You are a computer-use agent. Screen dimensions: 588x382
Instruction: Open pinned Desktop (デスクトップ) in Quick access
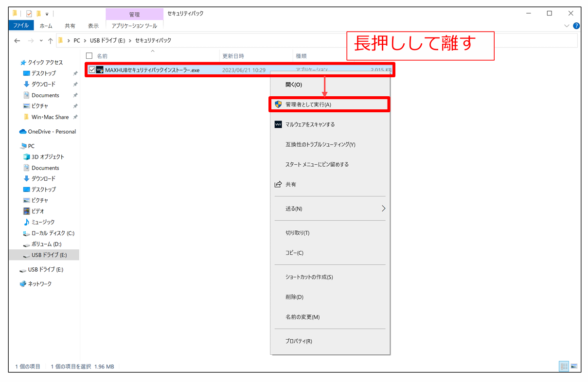point(44,73)
